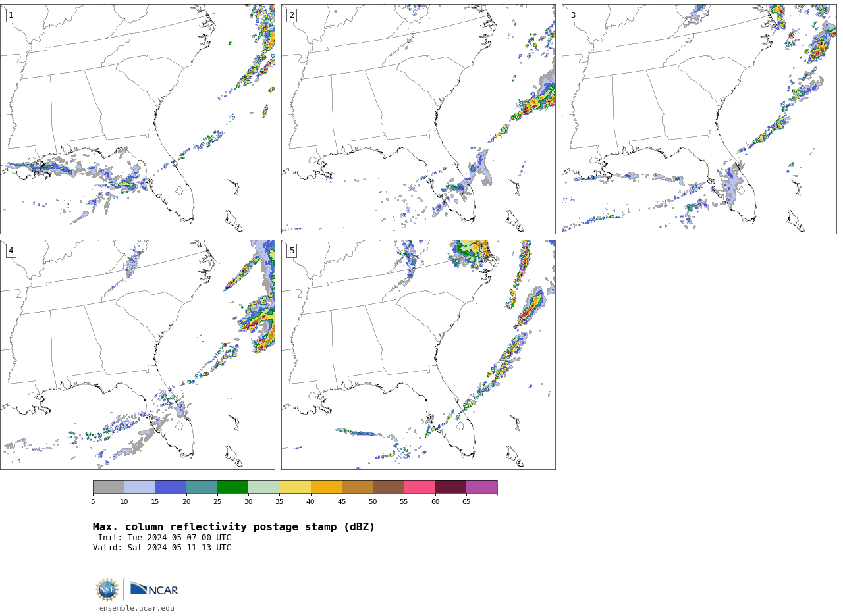Click the teal 20-25 dBZ swatch

click(202, 487)
